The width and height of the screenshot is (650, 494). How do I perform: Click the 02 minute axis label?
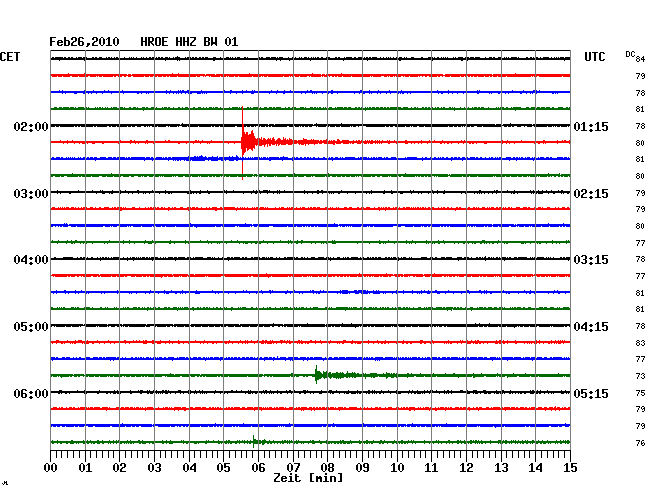coord(119,467)
